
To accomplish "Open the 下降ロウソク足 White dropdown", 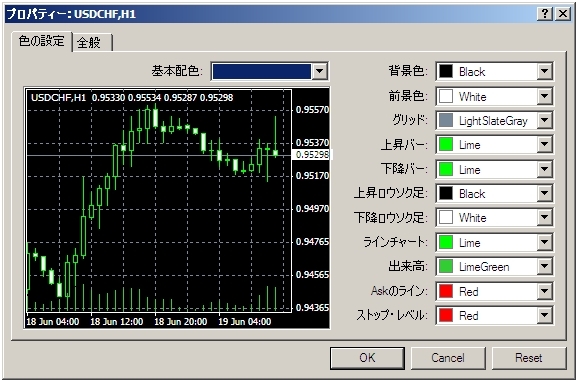I will pos(544,218).
